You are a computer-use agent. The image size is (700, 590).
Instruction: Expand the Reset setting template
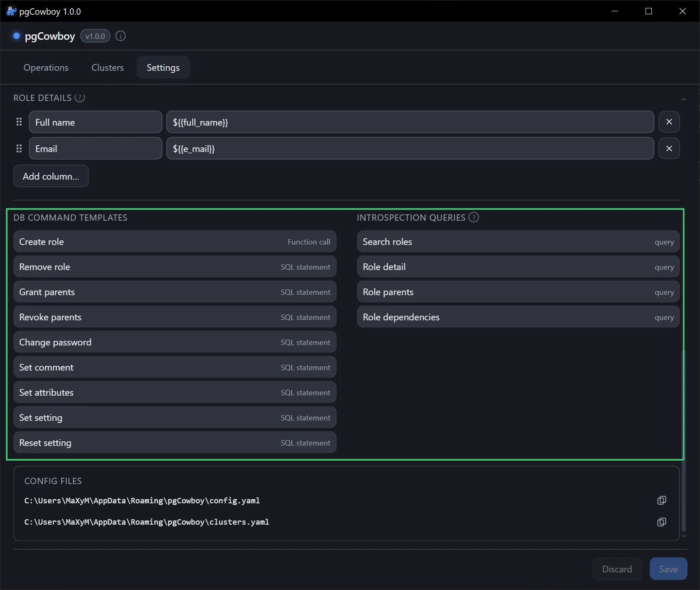click(175, 443)
